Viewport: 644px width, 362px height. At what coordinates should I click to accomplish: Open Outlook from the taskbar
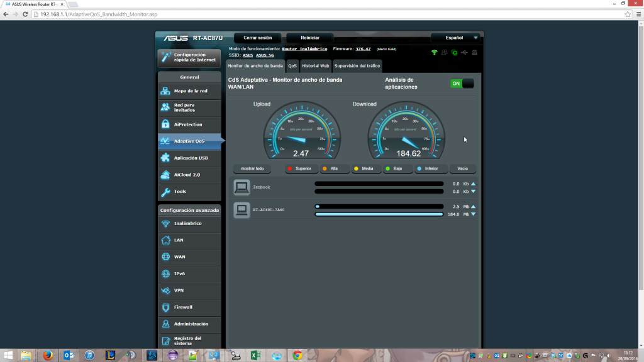click(69, 356)
